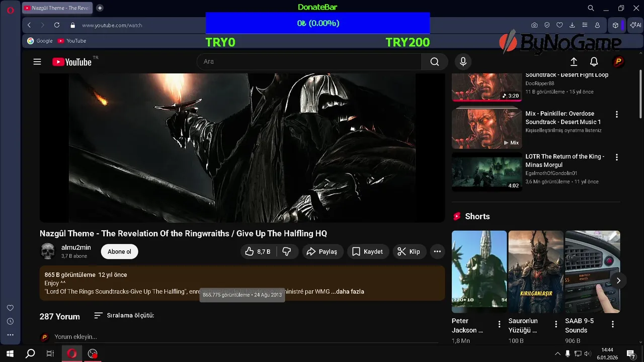Open the YouTube hamburger guide menu
Screen dimensions: 644x362
tap(37, 62)
